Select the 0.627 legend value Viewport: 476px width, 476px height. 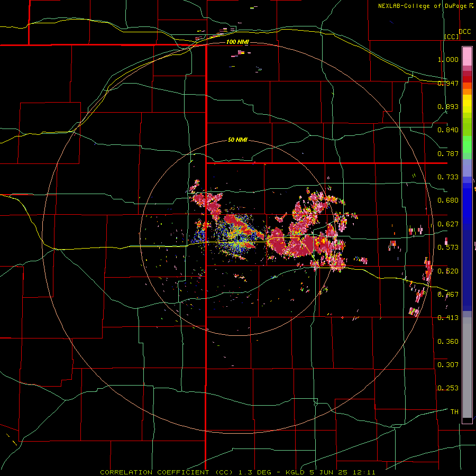point(448,224)
